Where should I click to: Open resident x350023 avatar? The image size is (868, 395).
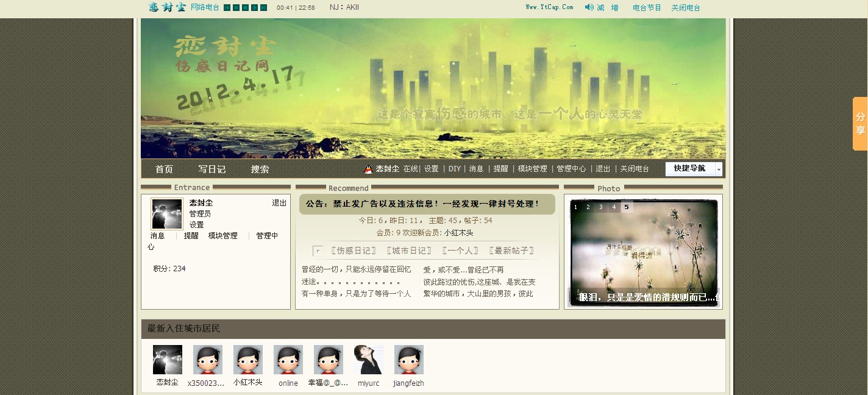pos(208,360)
